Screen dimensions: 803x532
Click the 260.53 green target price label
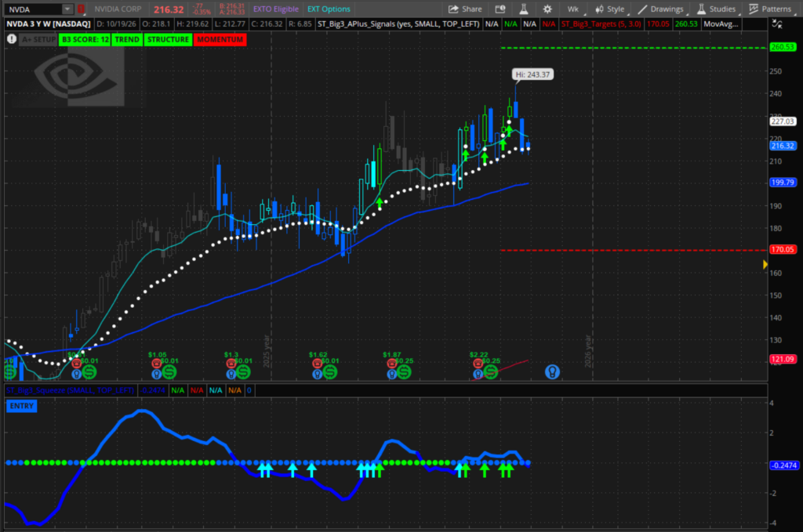(x=783, y=47)
